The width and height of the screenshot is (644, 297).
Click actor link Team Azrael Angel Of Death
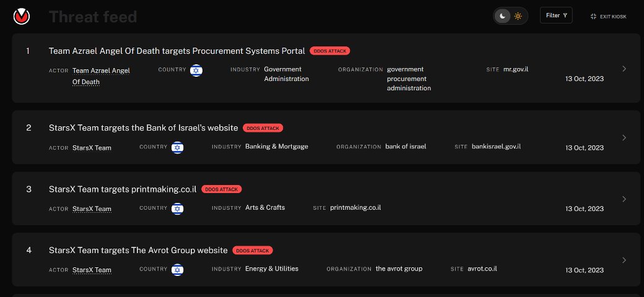(101, 76)
